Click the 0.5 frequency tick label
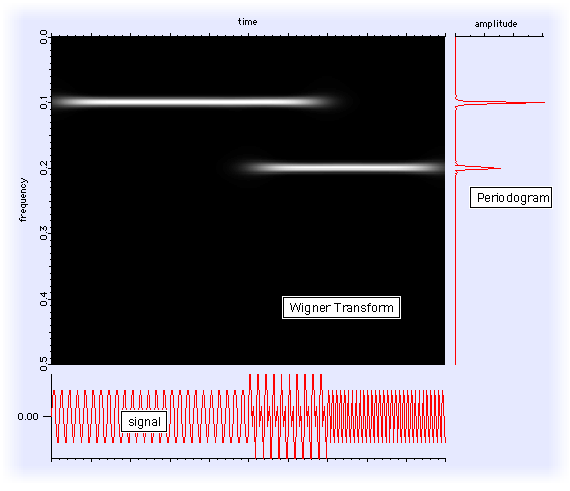The image size is (570, 491). tap(44, 364)
